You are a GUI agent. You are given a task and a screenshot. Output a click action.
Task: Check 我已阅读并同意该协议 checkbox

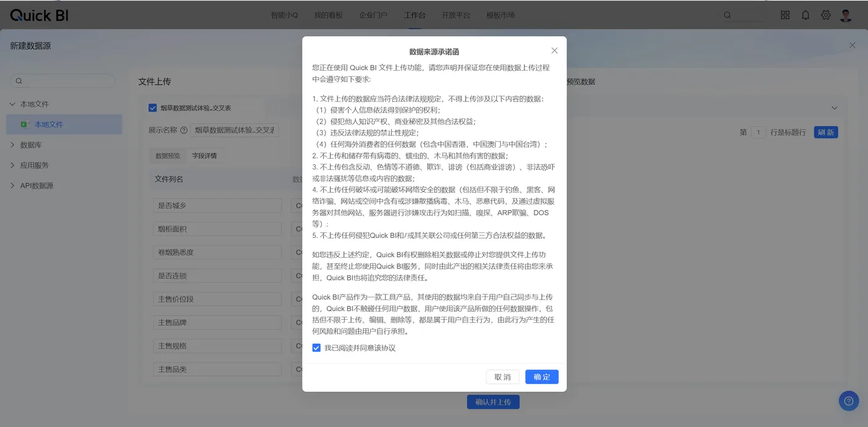316,348
